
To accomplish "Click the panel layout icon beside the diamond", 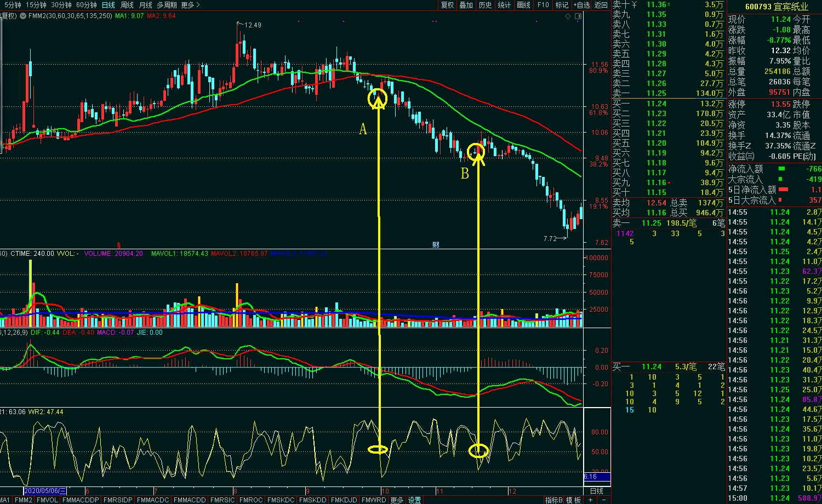I will (x=578, y=16).
